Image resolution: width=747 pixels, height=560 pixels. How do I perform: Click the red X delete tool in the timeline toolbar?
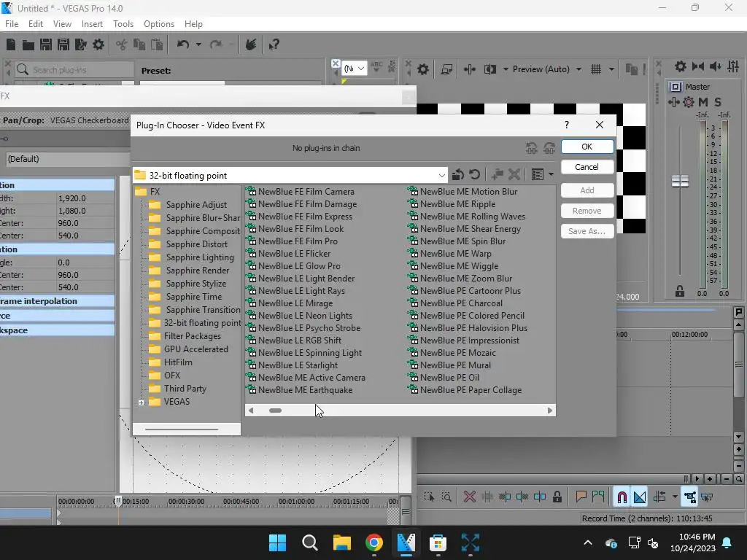tap(469, 497)
